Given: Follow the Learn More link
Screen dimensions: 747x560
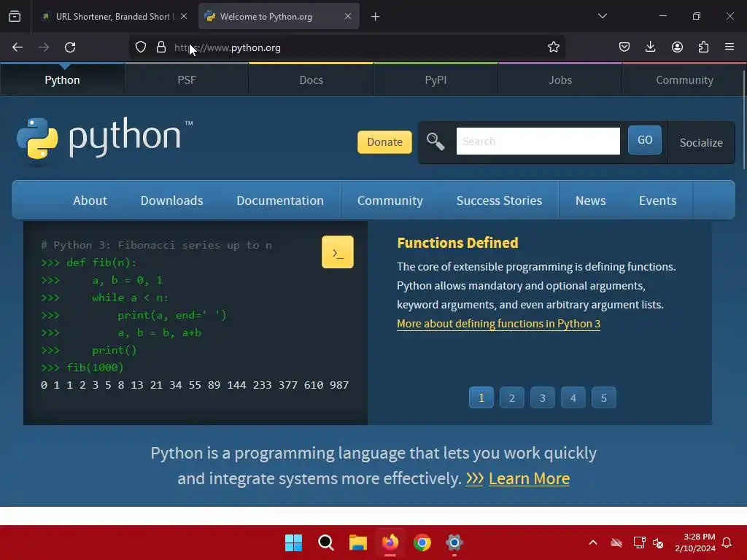Looking at the screenshot, I should pos(529,478).
